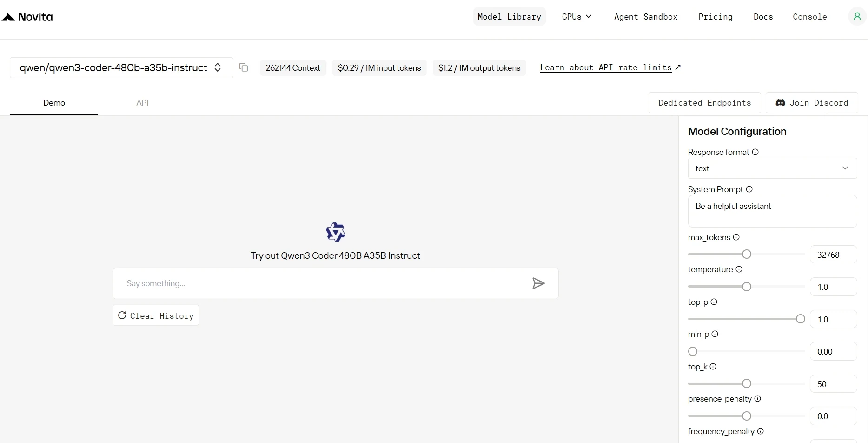The width and height of the screenshot is (868, 443).
Task: Switch to the Demo tab
Action: coord(54,103)
